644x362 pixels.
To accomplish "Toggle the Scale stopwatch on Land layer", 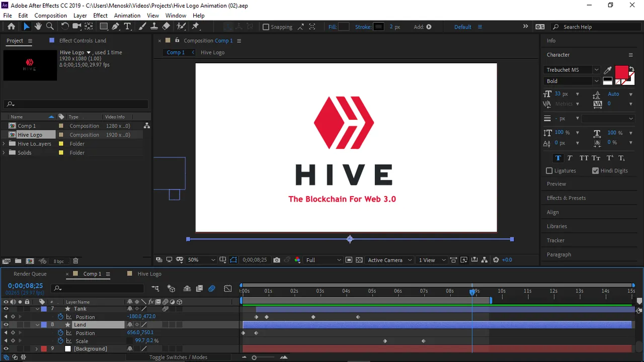I will [61, 341].
